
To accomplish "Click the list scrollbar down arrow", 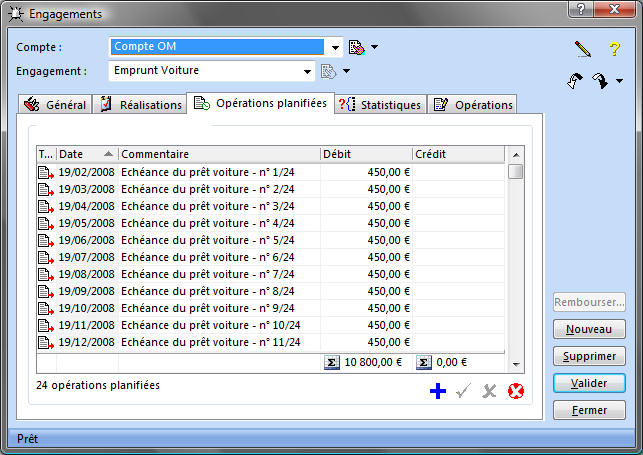I will [516, 365].
